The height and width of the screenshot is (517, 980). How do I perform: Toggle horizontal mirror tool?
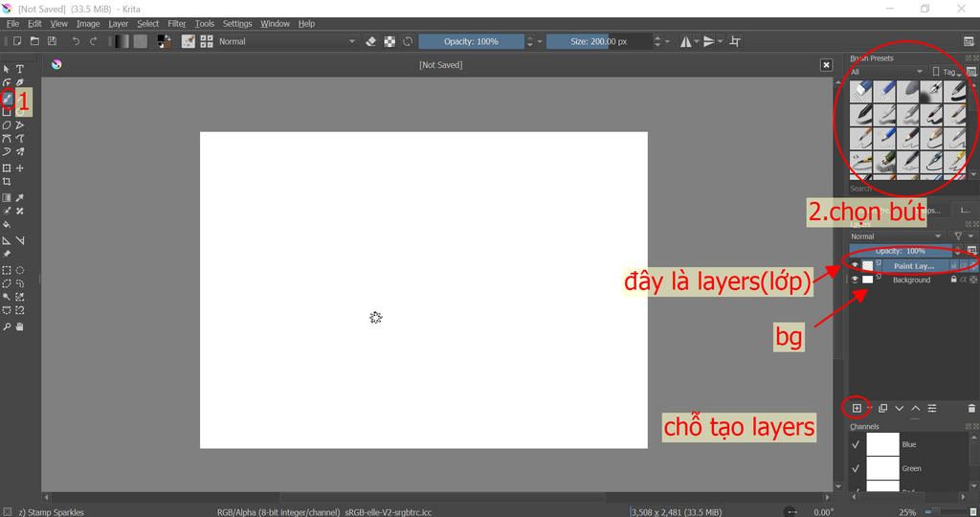click(685, 41)
